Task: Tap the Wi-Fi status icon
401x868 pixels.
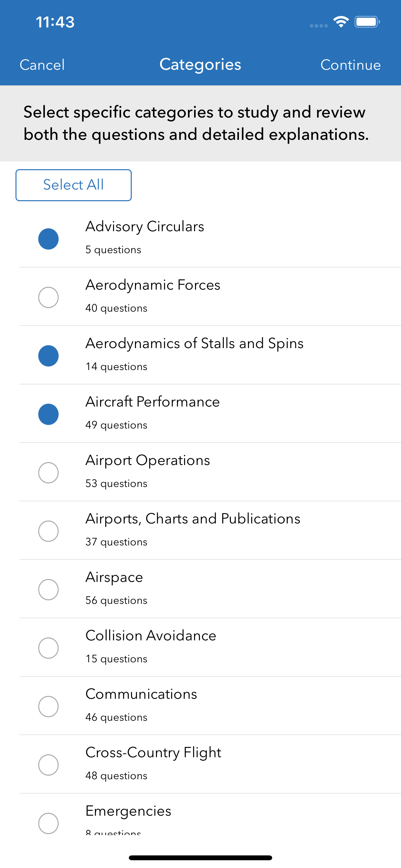Action: point(341,22)
